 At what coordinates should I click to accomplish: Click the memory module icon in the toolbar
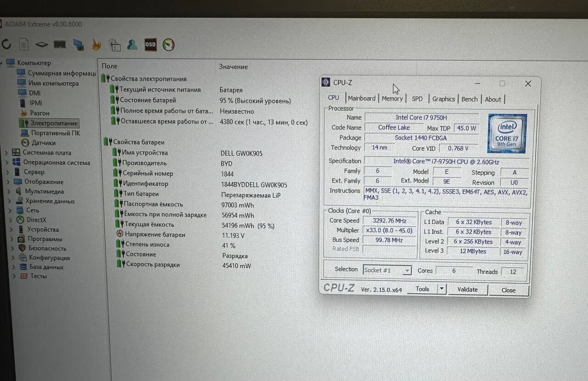[60, 45]
